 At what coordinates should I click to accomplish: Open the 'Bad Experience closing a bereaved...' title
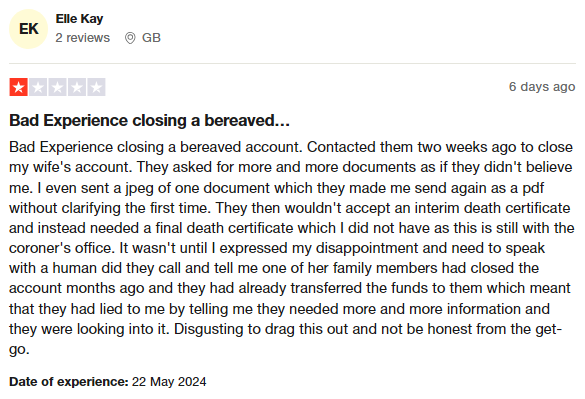[x=149, y=121]
